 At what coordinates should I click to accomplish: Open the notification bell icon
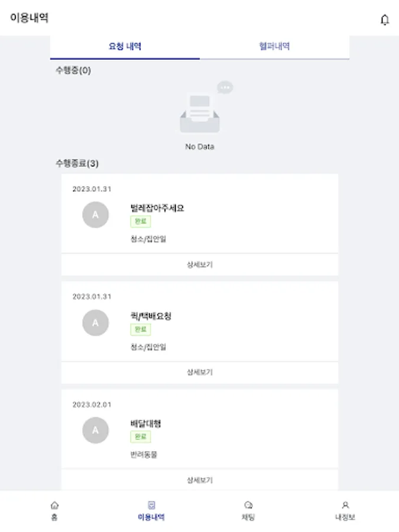(384, 20)
